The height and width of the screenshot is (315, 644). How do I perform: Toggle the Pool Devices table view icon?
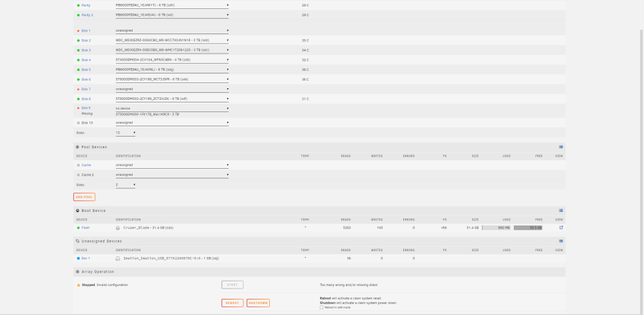click(561, 147)
